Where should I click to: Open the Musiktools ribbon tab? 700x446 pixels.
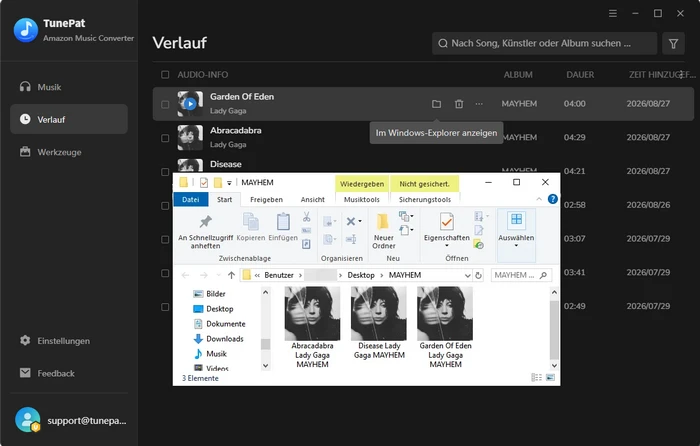click(362, 200)
